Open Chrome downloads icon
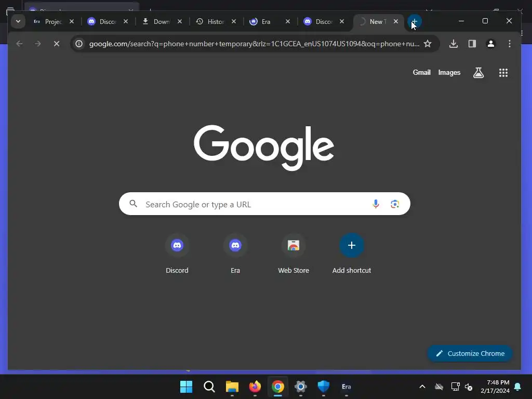Screen dimensions: 532x399 coord(453,44)
